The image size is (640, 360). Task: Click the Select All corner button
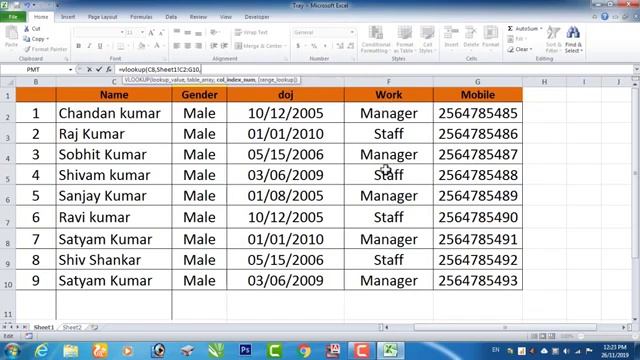pos(8,82)
